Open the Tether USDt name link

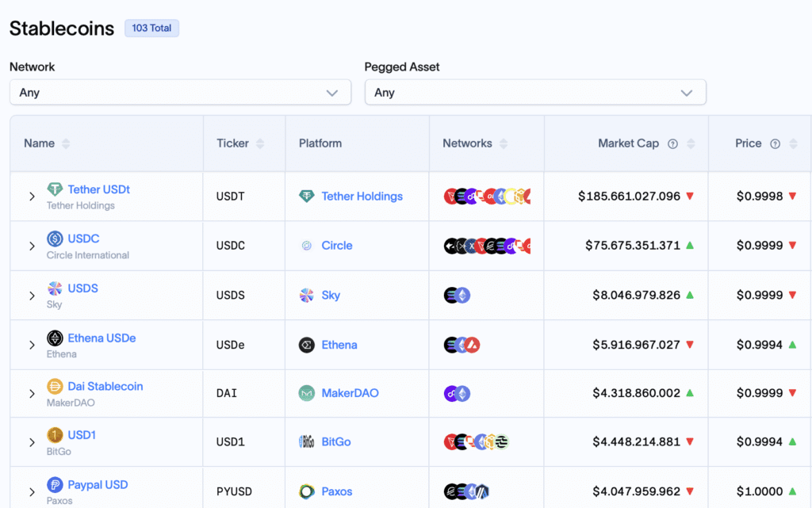[x=99, y=189]
